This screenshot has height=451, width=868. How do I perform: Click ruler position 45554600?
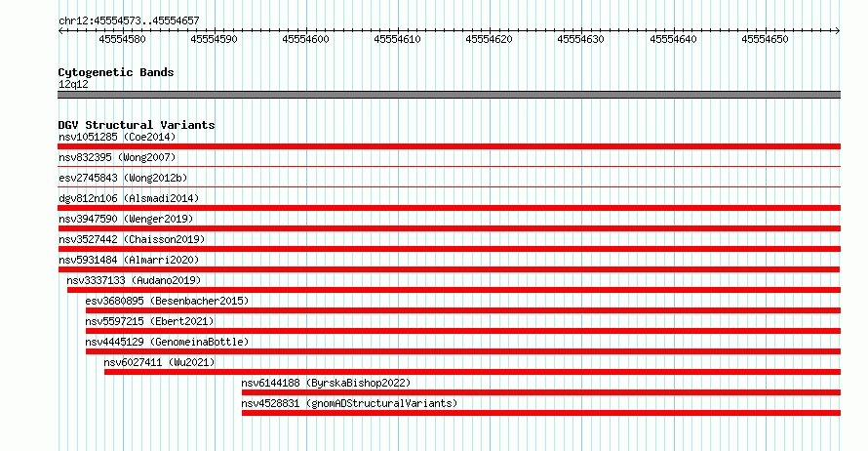305,39
